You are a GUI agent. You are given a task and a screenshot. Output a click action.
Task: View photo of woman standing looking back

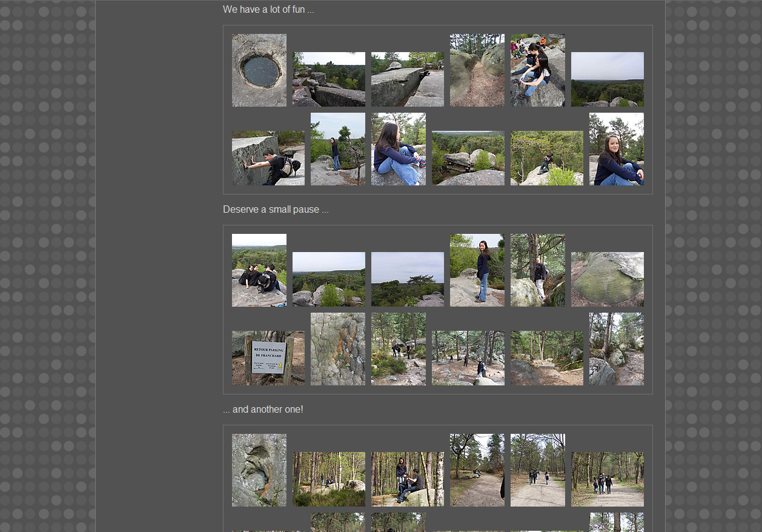[477, 270]
